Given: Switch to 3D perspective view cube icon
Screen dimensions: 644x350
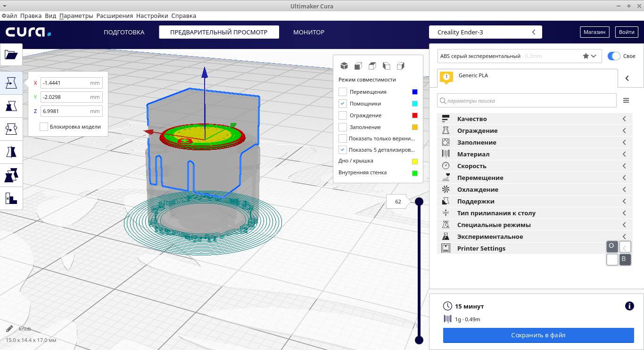Looking at the screenshot, I should [x=344, y=65].
